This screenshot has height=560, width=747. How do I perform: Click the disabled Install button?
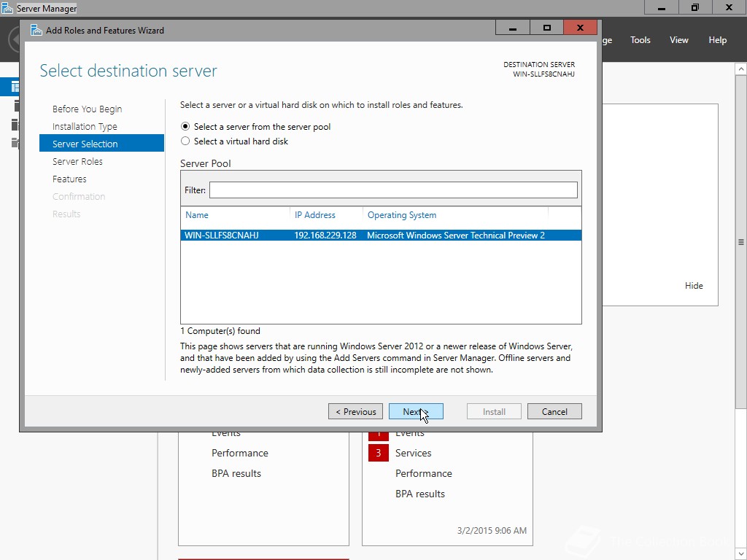494,411
